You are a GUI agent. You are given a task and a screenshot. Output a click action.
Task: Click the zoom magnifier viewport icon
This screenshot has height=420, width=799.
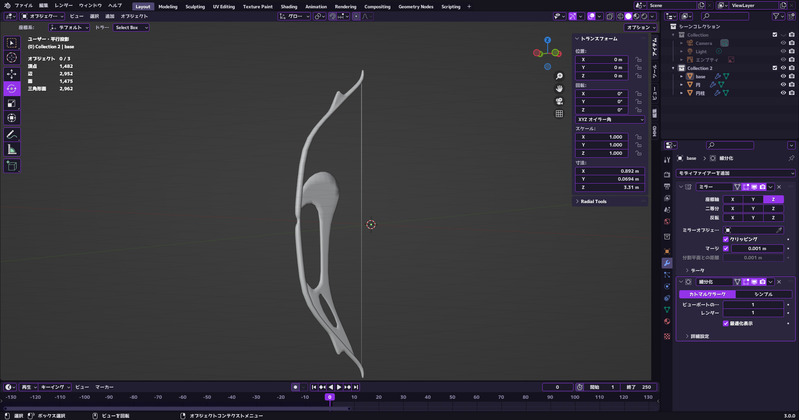pos(559,76)
